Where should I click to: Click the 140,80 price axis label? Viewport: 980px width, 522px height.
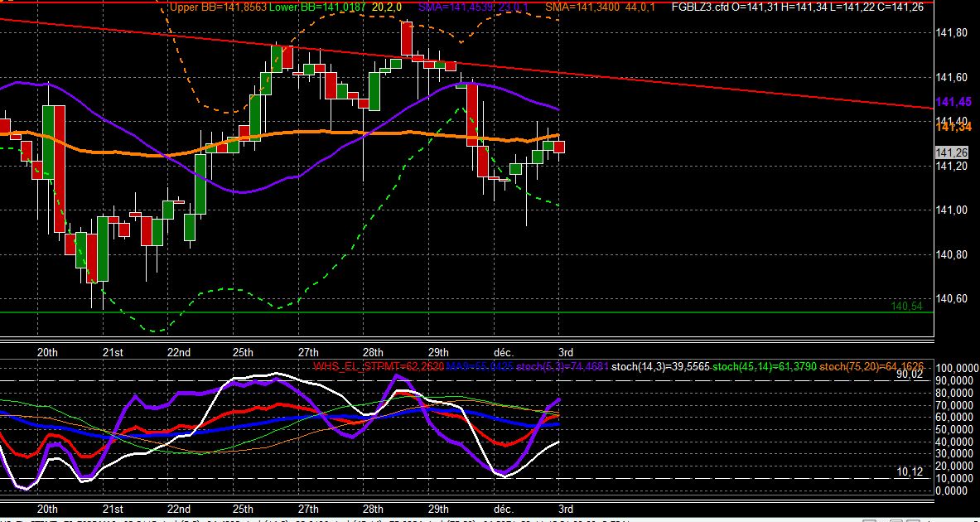pos(952,254)
